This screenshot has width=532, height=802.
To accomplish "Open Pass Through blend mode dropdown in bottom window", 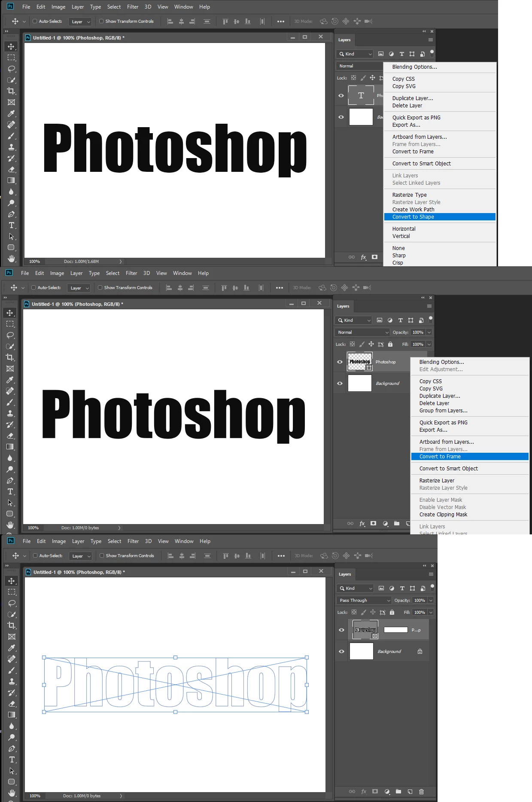I will [364, 600].
